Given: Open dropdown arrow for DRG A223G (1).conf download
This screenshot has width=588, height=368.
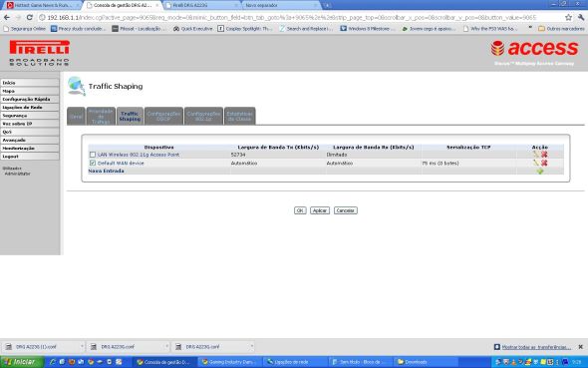Looking at the screenshot, I should tap(82, 346).
